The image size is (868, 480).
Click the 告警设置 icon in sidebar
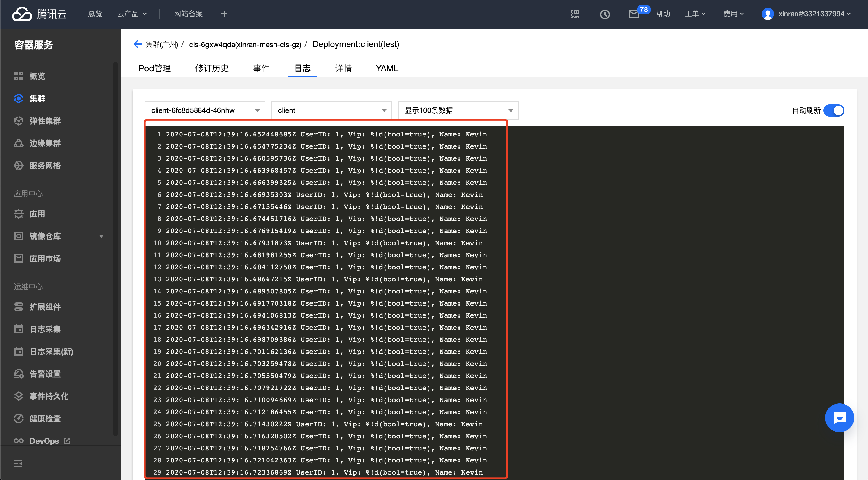(18, 374)
